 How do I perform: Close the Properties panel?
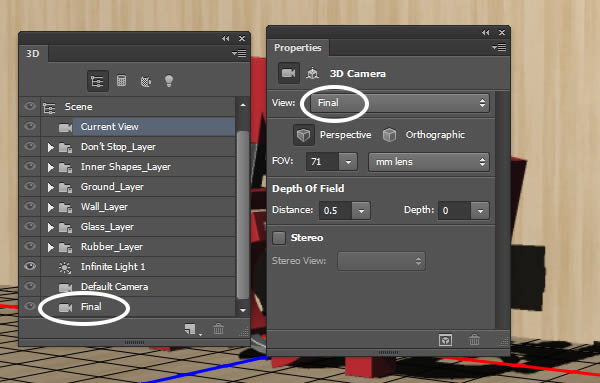(502, 33)
